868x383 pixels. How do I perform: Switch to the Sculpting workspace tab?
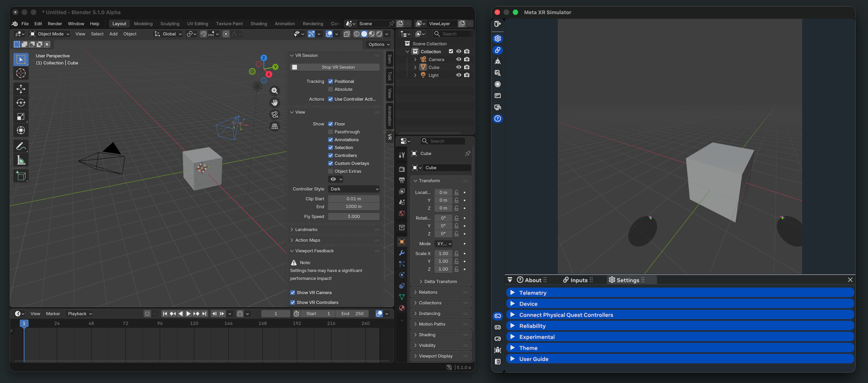pos(170,24)
